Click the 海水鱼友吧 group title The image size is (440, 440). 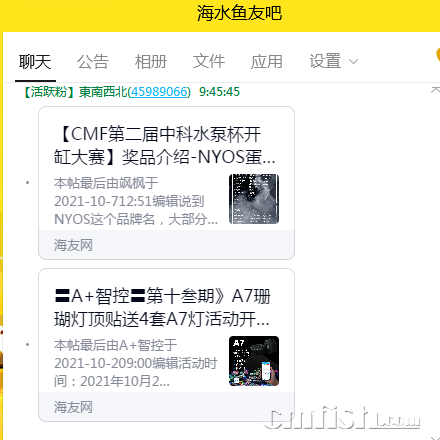point(239,13)
